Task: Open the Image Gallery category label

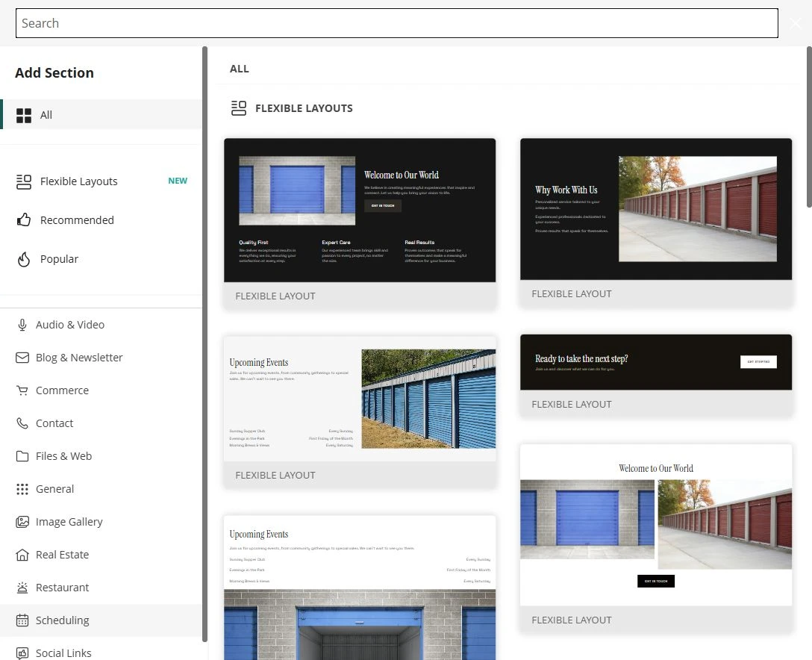Action: [x=69, y=522]
